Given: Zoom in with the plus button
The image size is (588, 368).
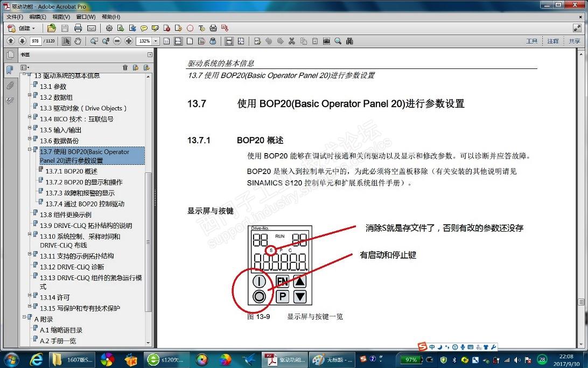Looking at the screenshot, I should [129, 41].
